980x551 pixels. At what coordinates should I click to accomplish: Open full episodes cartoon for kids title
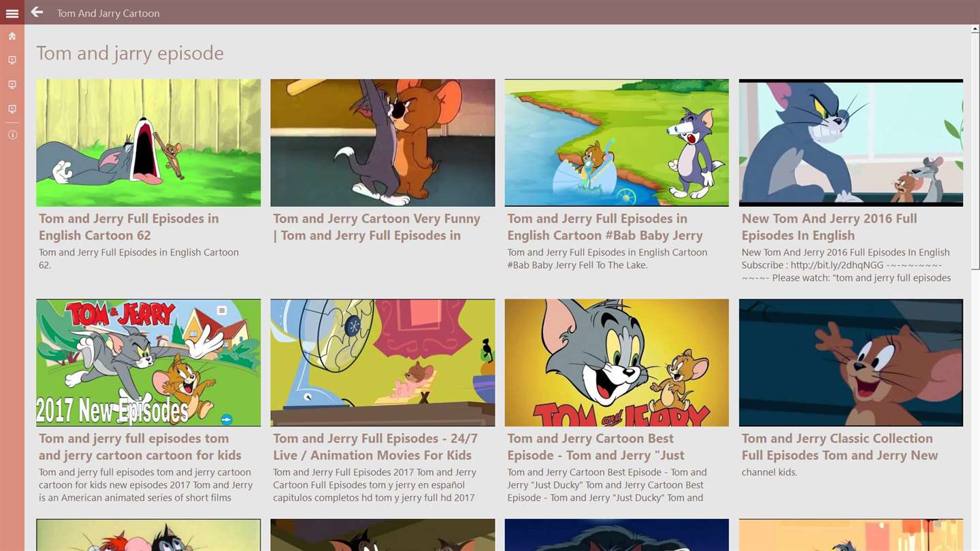[140, 447]
